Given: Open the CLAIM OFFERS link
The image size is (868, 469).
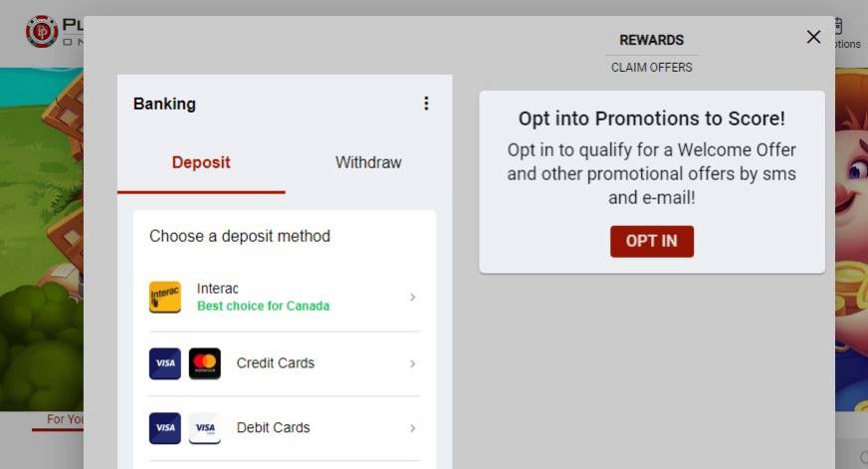Looking at the screenshot, I should click(652, 68).
